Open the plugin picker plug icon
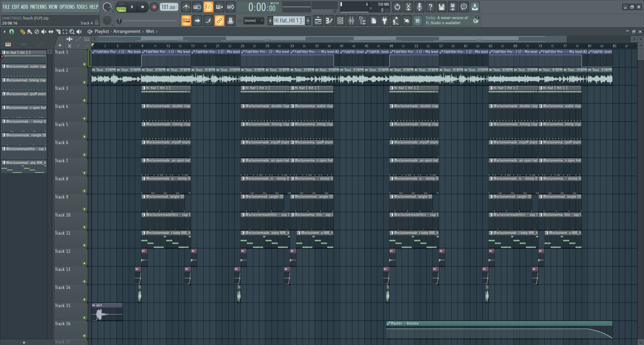 coord(385,21)
